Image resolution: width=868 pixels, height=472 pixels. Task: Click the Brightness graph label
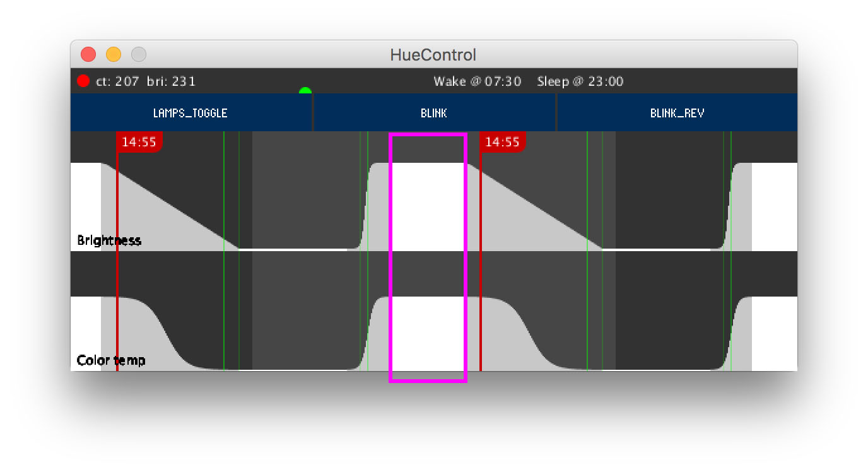click(x=109, y=240)
